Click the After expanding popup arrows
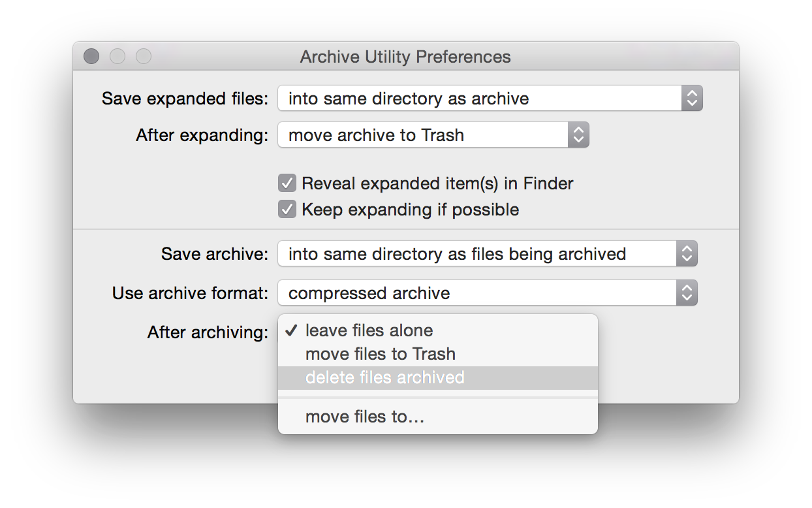 (x=578, y=135)
